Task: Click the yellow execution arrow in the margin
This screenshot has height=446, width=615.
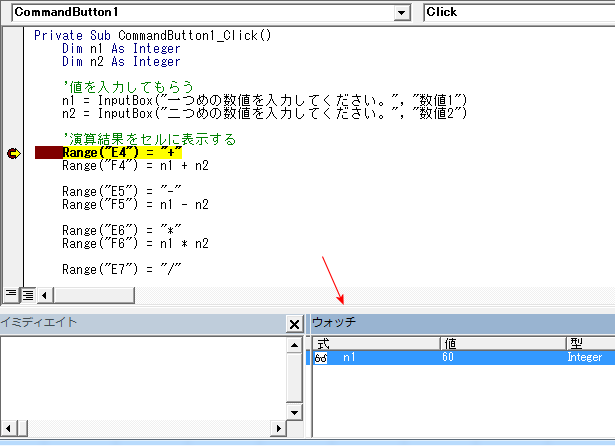Action: pyautogui.click(x=14, y=153)
